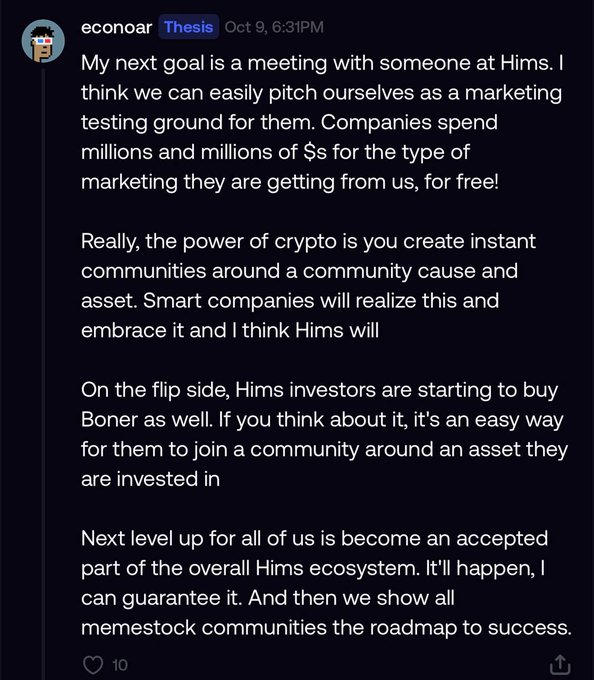Click the "$s" symbol text in the first paragraph
The height and width of the screenshot is (680, 594).
tap(315, 152)
